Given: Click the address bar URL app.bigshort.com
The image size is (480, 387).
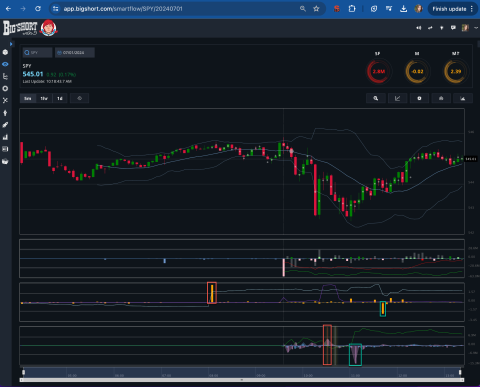Looking at the screenshot, I should click(123, 9).
